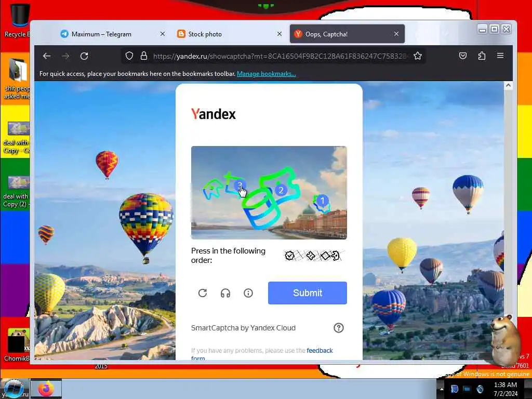Switch to audio captcha via headphones icon
Screen dimensions: 532x399
225,293
